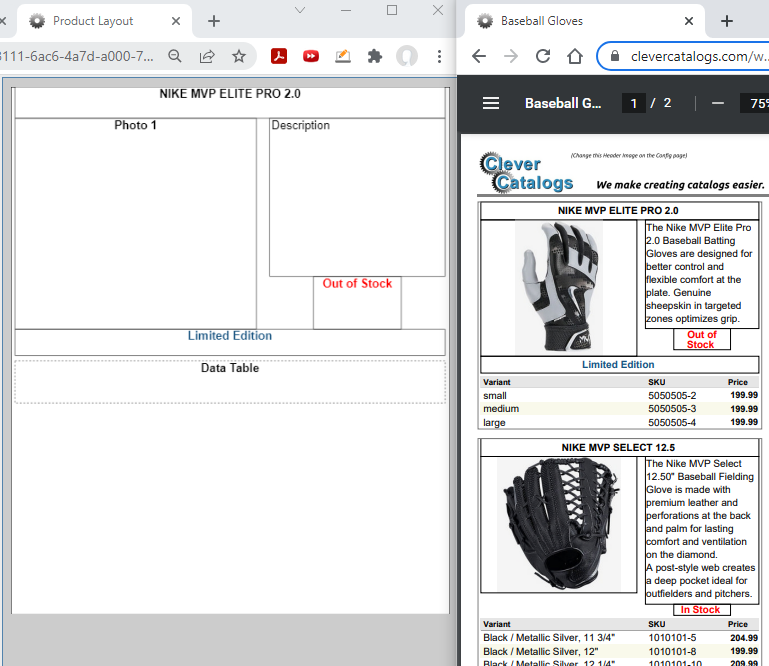Open the pencil editing extension icon

(343, 56)
